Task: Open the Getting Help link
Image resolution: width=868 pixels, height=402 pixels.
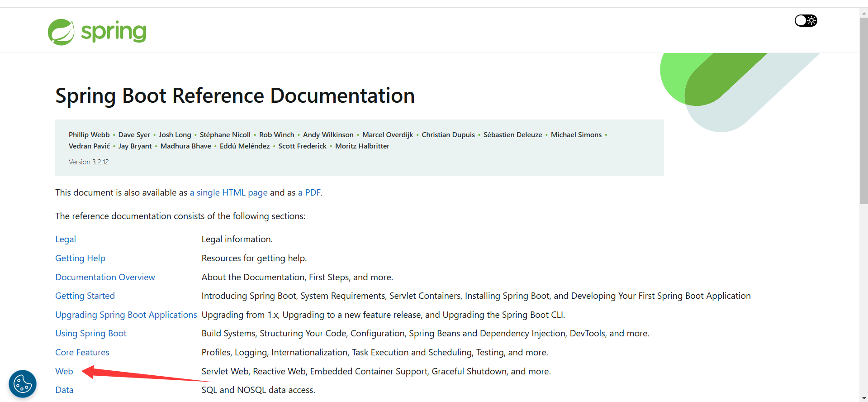Action: 80,258
